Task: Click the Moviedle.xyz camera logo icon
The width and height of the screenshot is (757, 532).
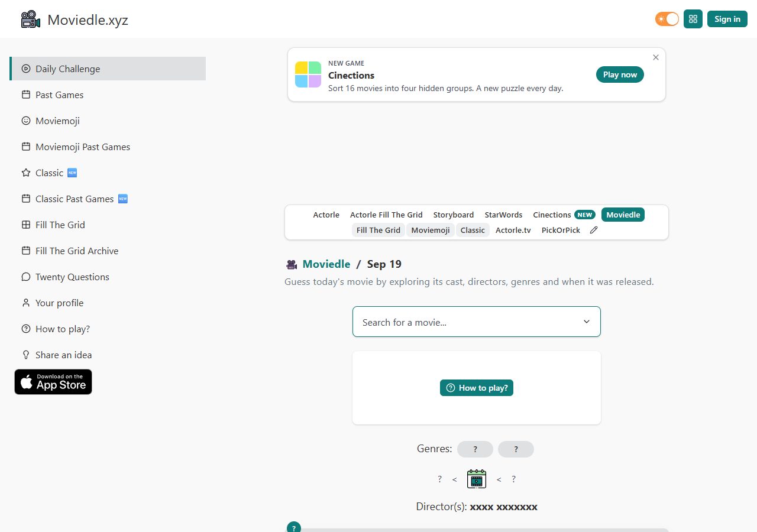Action: pos(30,20)
